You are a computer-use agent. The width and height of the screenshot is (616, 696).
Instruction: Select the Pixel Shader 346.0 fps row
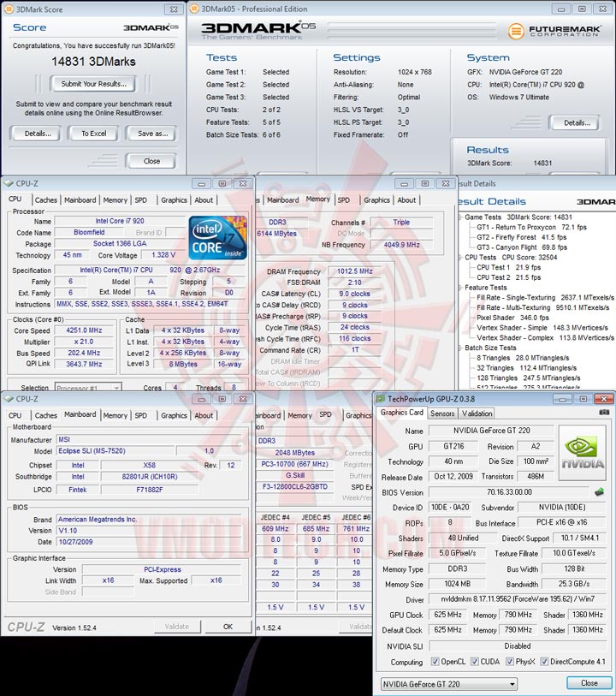pos(512,318)
